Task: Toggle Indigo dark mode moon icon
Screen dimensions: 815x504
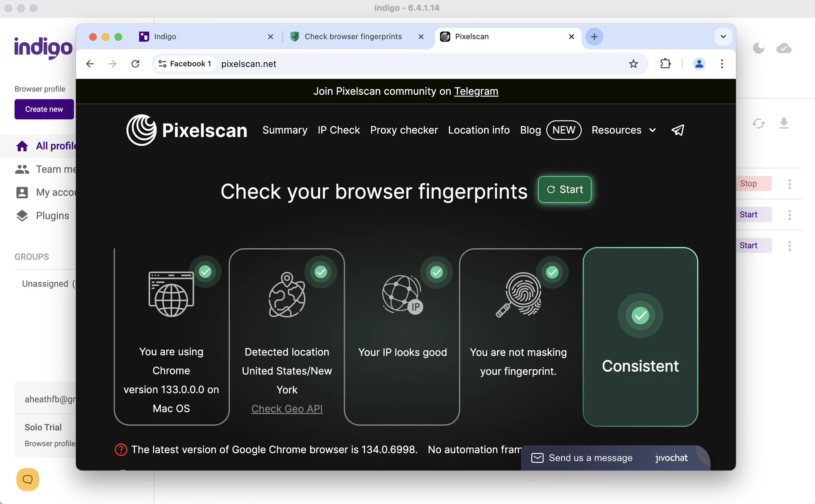Action: 758,48
